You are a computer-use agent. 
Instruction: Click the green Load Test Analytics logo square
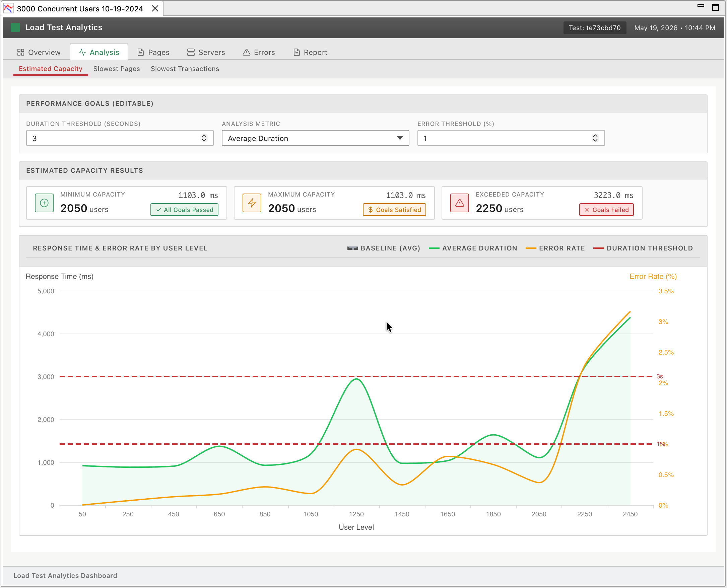click(15, 27)
